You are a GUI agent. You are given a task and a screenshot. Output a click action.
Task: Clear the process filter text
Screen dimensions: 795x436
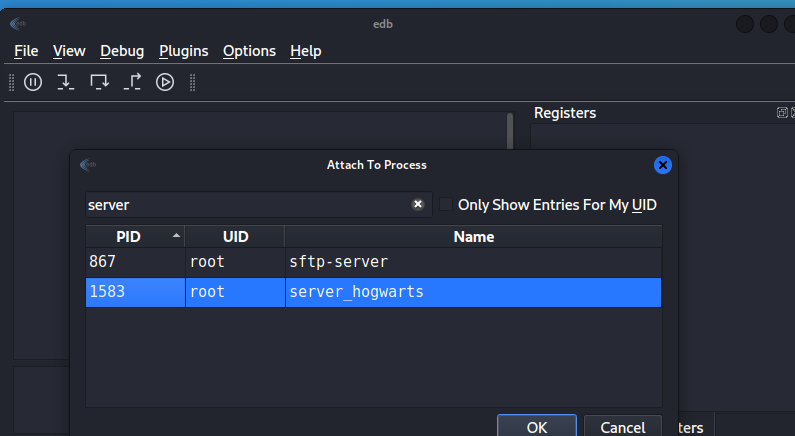(418, 204)
